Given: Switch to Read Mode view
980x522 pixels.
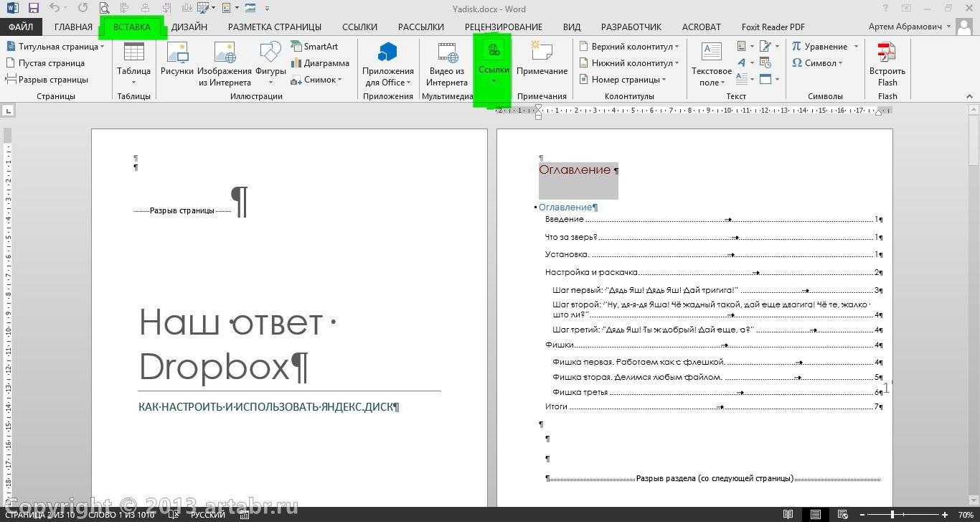Looking at the screenshot, I should [788, 515].
